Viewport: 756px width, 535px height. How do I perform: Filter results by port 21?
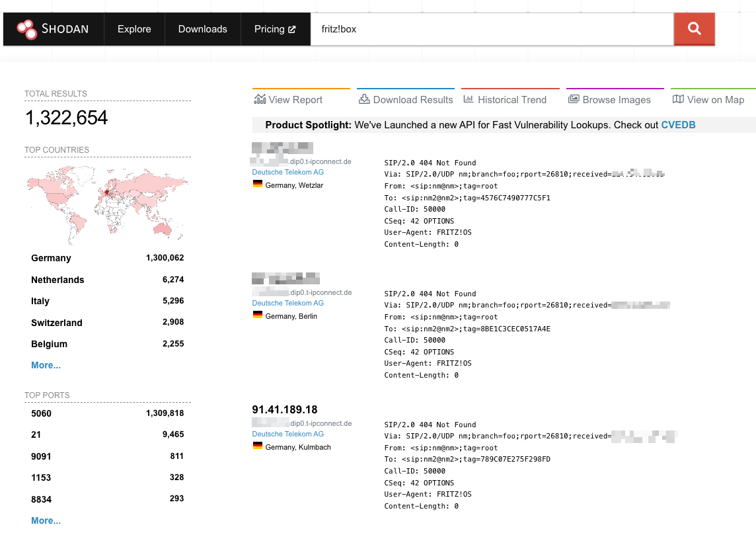coord(36,434)
